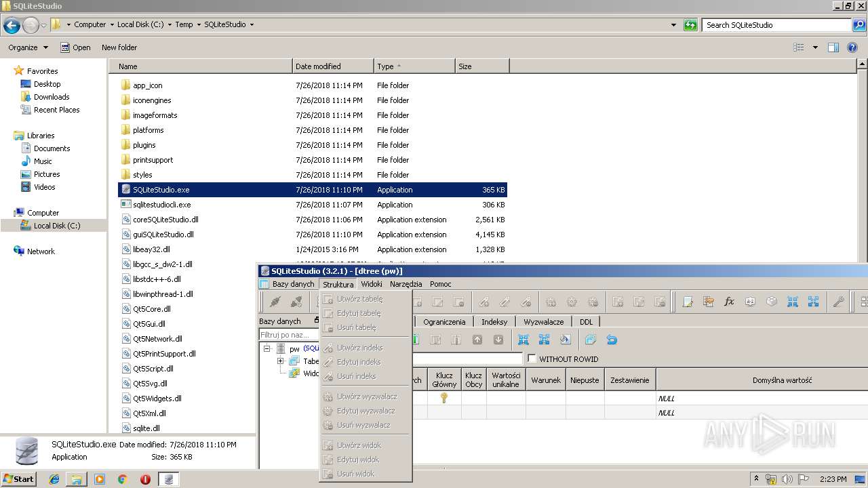The height and width of the screenshot is (488, 868).
Task: Click the create trigger gear icon in toolbar
Action: point(551,302)
